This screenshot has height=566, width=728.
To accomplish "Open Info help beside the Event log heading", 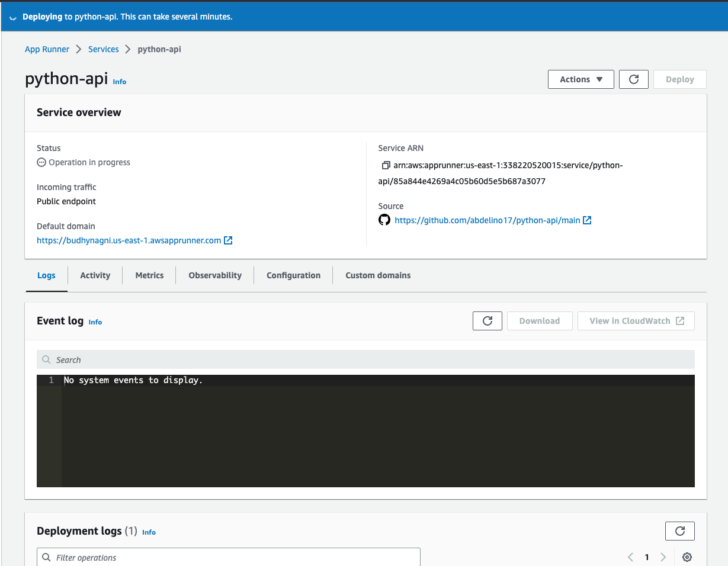I will click(x=95, y=322).
